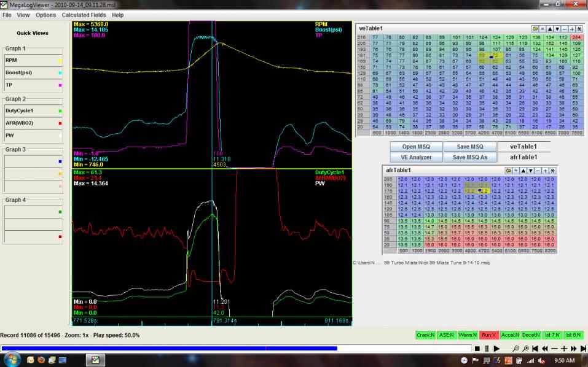Pause log playback
The width and height of the screenshot is (588, 367).
(486, 348)
